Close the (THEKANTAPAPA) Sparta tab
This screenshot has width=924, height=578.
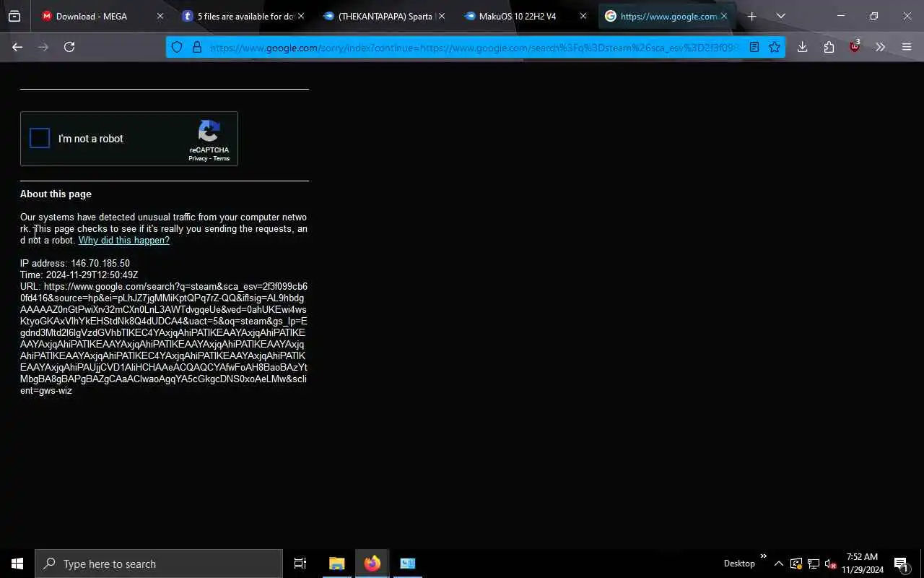(442, 16)
